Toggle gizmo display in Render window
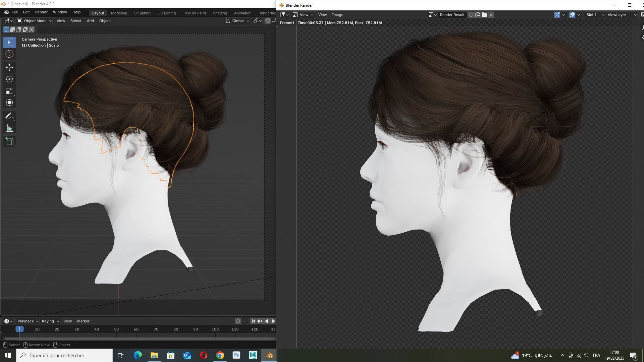This screenshot has width=644, height=362. pyautogui.click(x=557, y=15)
